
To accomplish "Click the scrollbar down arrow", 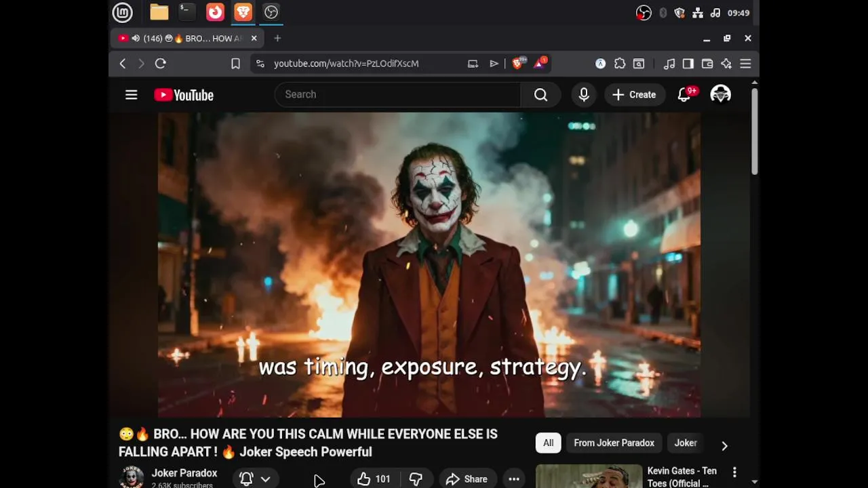I will point(754,482).
